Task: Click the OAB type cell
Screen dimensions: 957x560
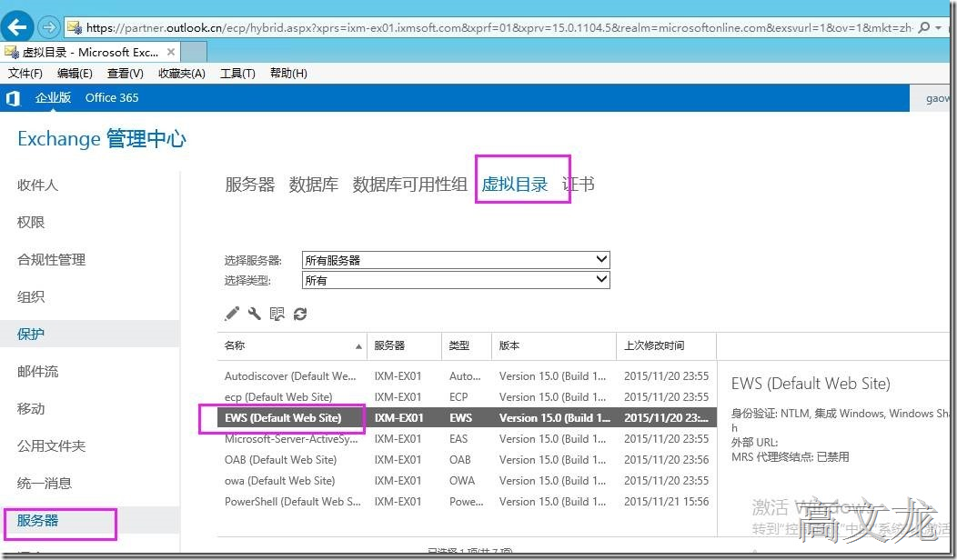Action: (x=460, y=459)
